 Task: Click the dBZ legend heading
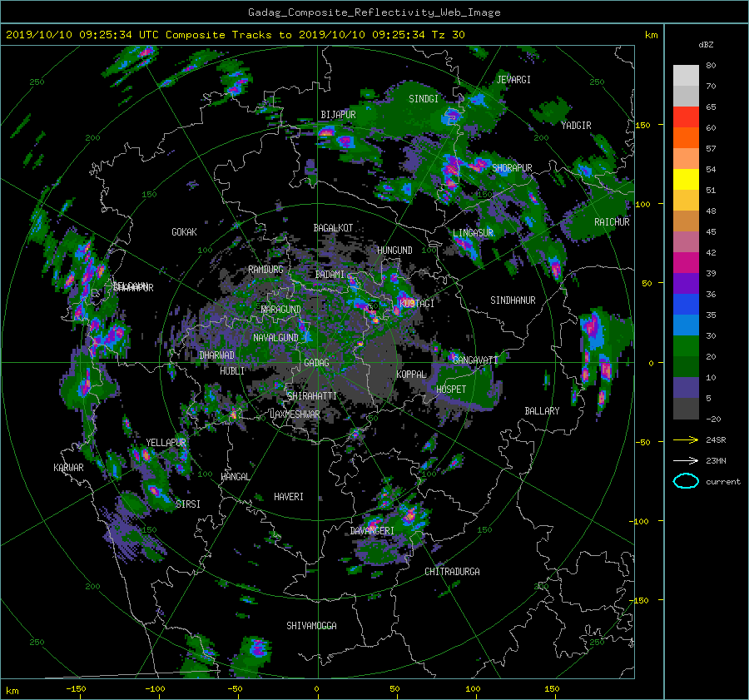(706, 45)
